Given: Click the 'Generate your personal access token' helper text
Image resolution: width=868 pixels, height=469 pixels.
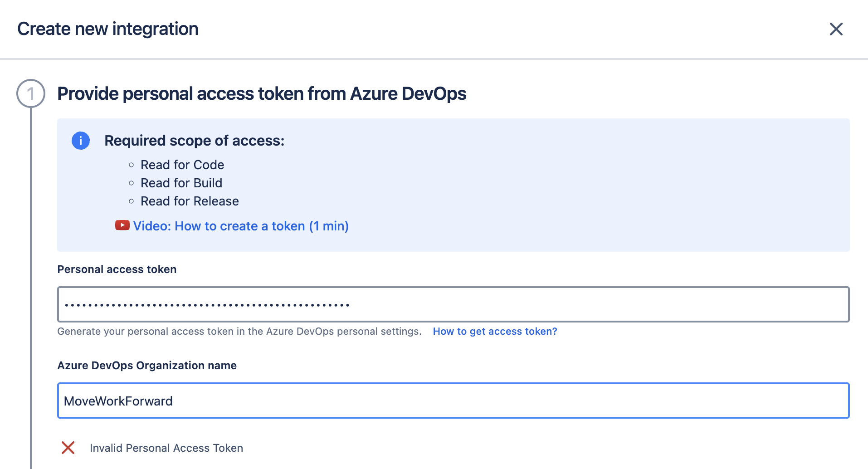Looking at the screenshot, I should [x=239, y=332].
